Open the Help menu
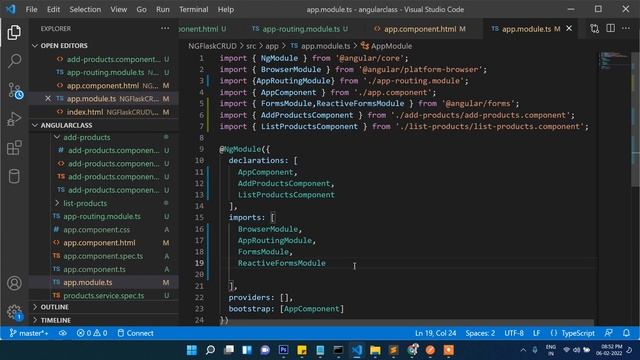 (x=226, y=9)
